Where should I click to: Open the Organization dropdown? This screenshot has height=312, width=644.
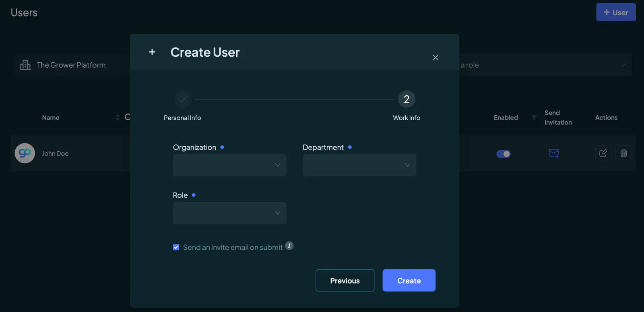pyautogui.click(x=230, y=165)
